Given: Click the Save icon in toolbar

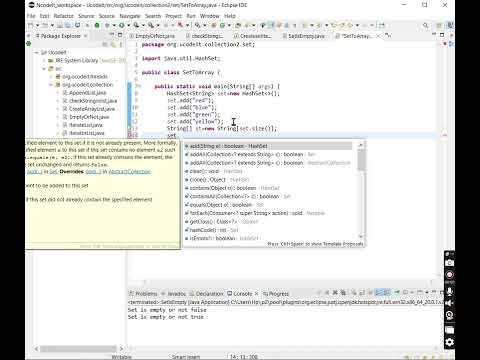Looking at the screenshot, I should [60, 25].
